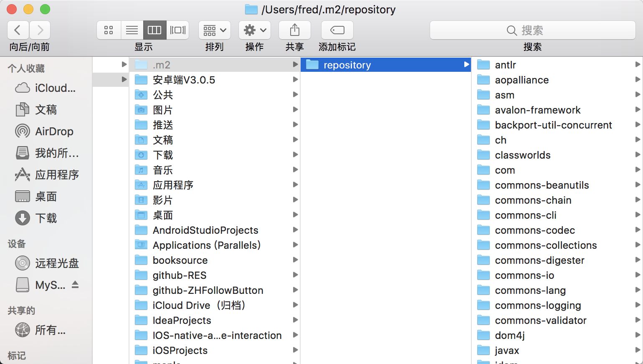
Task: Switch to list view mode
Action: click(x=132, y=30)
